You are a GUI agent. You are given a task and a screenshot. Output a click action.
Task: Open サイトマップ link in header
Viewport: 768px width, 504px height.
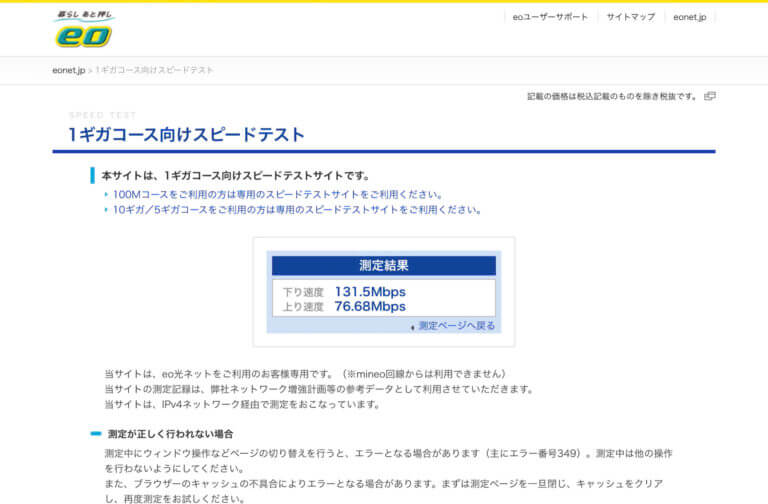tap(631, 17)
